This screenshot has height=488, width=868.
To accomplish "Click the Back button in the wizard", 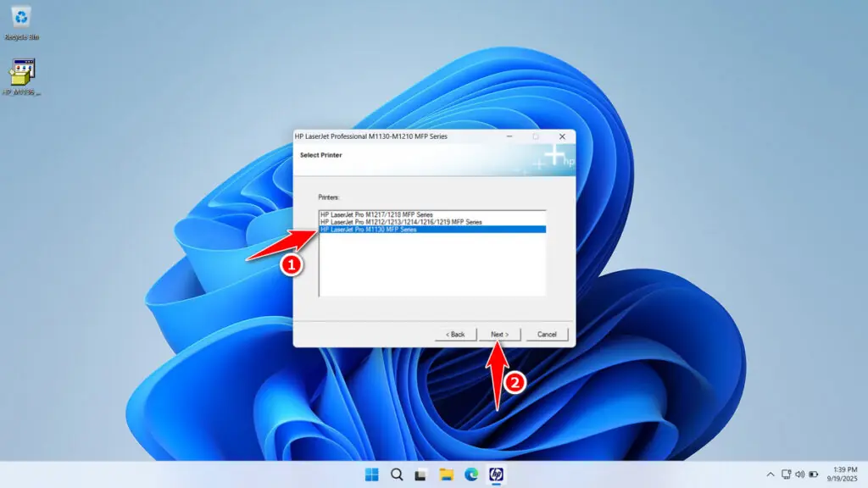I will tap(455, 334).
